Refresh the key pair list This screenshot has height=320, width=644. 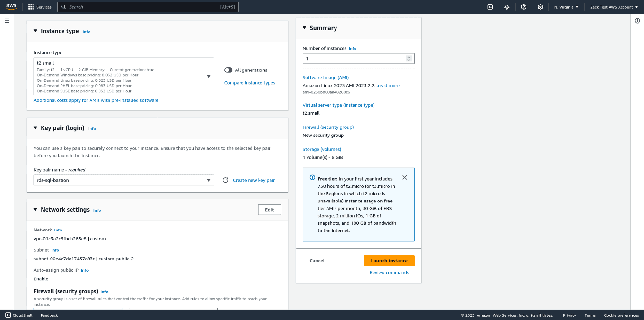tap(225, 180)
